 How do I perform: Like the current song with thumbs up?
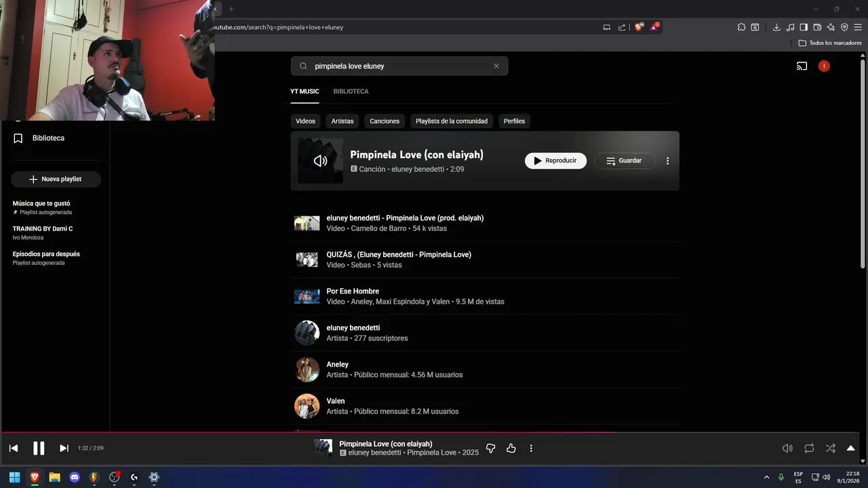[x=511, y=448]
